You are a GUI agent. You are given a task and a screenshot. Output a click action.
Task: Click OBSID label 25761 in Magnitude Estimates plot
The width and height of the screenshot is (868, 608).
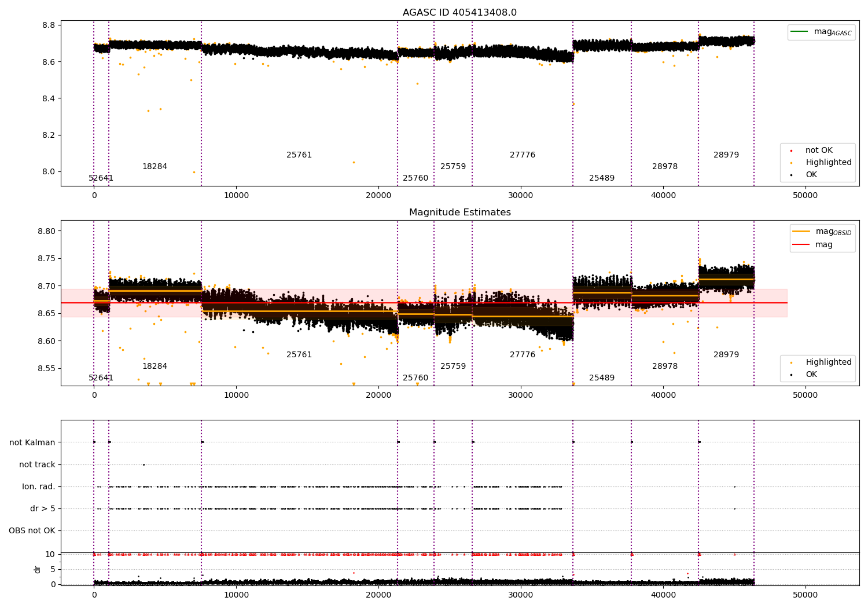tap(299, 355)
